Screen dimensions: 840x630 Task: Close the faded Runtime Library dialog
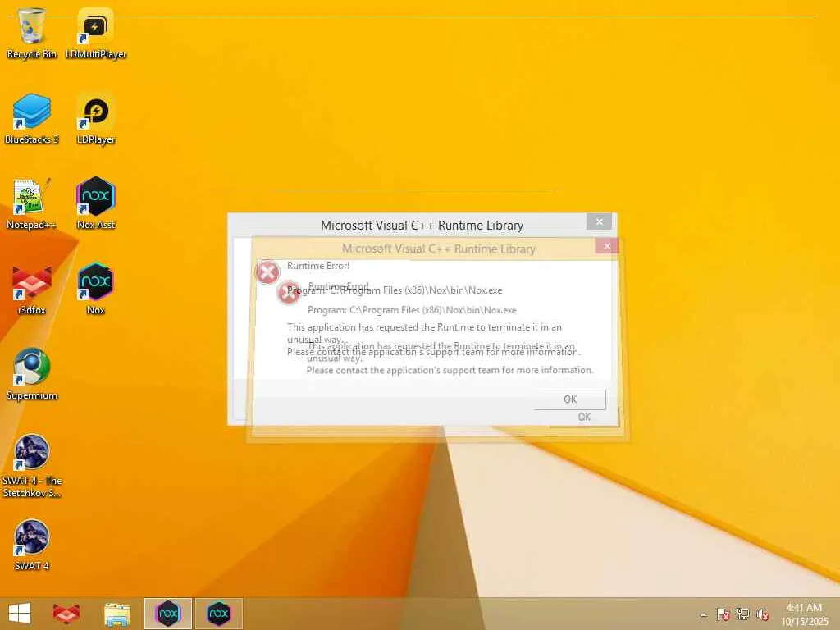pos(607,246)
